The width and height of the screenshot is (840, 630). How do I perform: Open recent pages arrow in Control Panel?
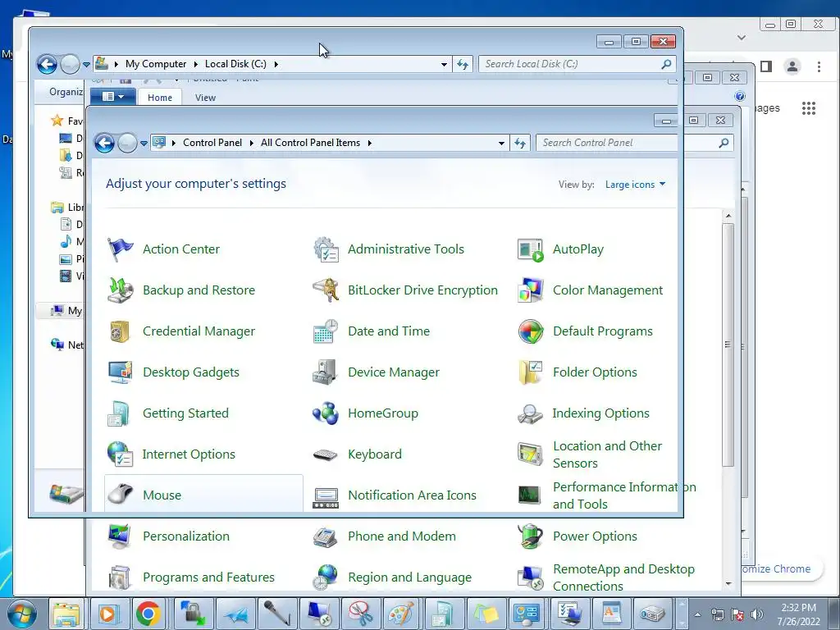coord(144,143)
